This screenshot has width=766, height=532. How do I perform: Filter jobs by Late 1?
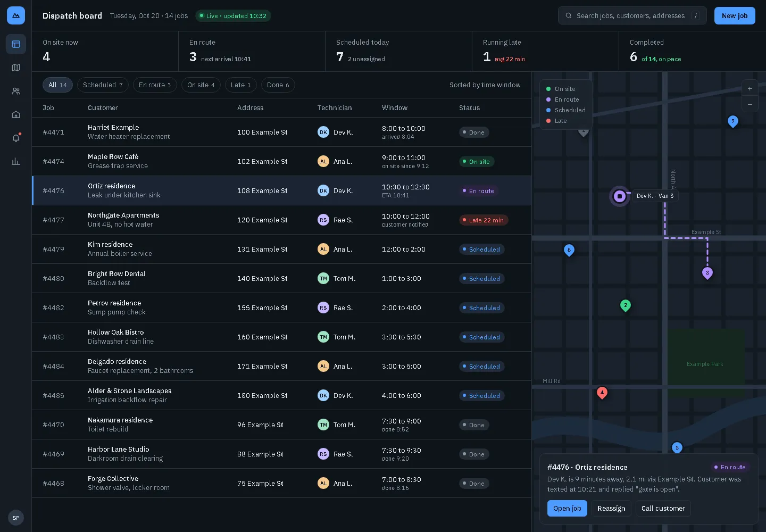point(241,85)
